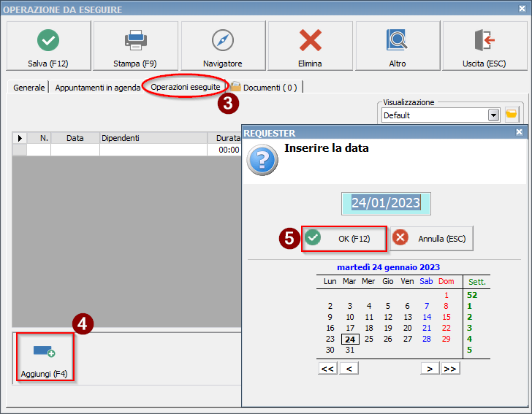532x414 pixels.
Task: Switch to the Generale tab
Action: tap(29, 88)
